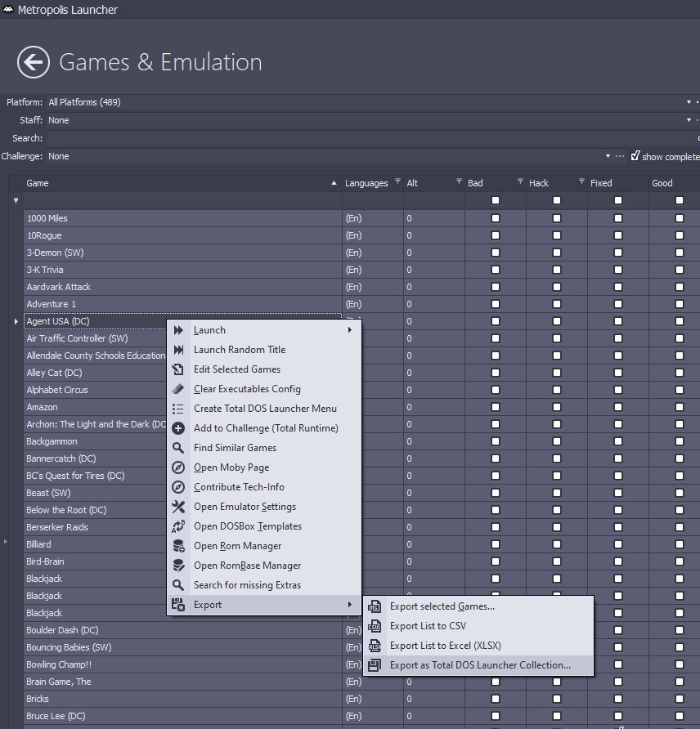Expand the Export submenu arrow
The image size is (700, 729).
tap(350, 605)
